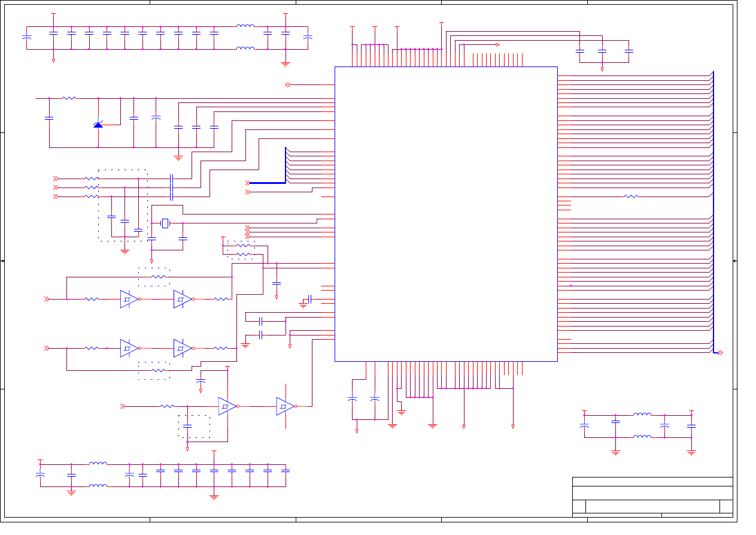Screen dimensions: 756x535
Task: Click the dashed box containing three capacitors
Action: [x=123, y=205]
